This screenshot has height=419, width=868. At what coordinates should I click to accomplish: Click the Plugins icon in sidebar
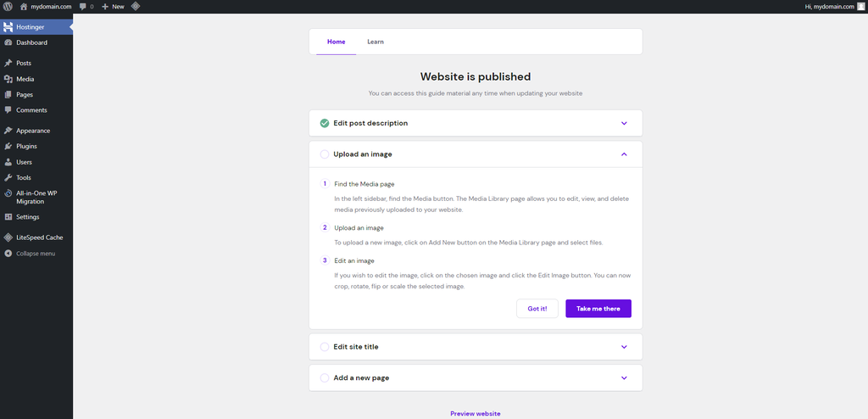coord(8,146)
